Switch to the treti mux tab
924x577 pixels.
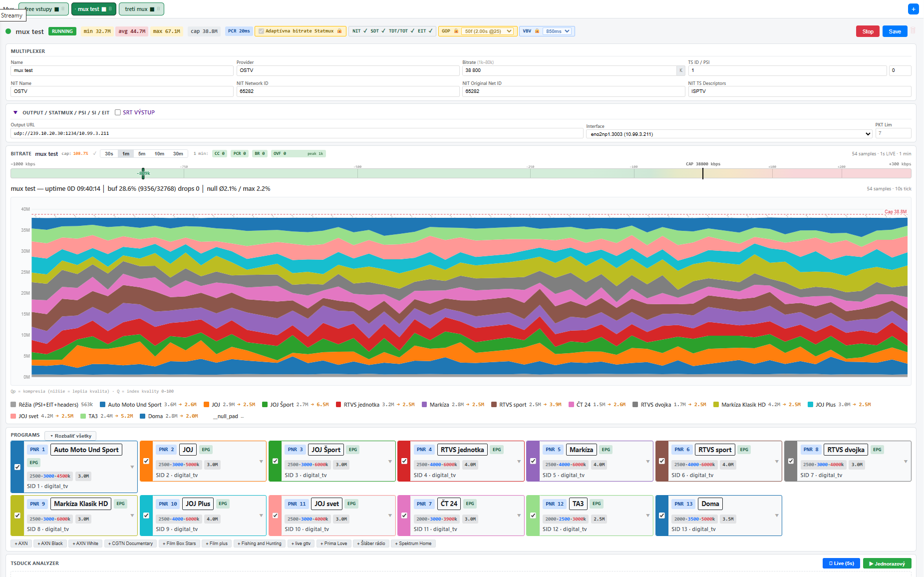point(136,9)
